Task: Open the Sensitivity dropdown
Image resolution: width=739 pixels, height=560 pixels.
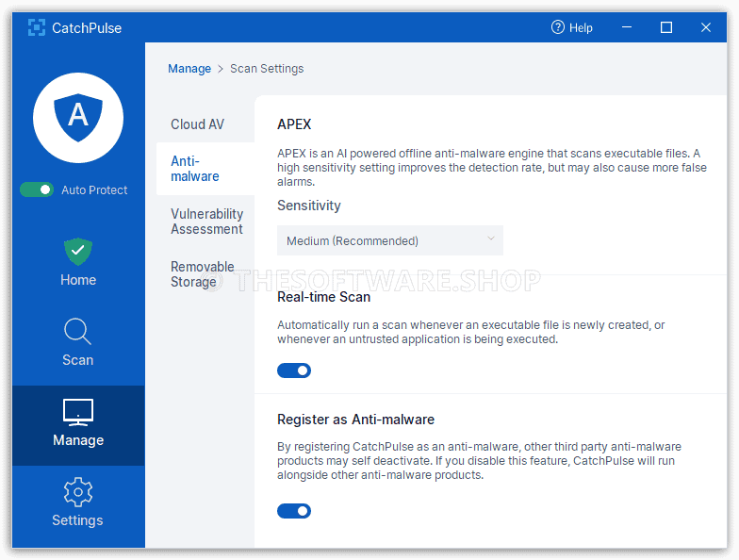Action: click(390, 240)
